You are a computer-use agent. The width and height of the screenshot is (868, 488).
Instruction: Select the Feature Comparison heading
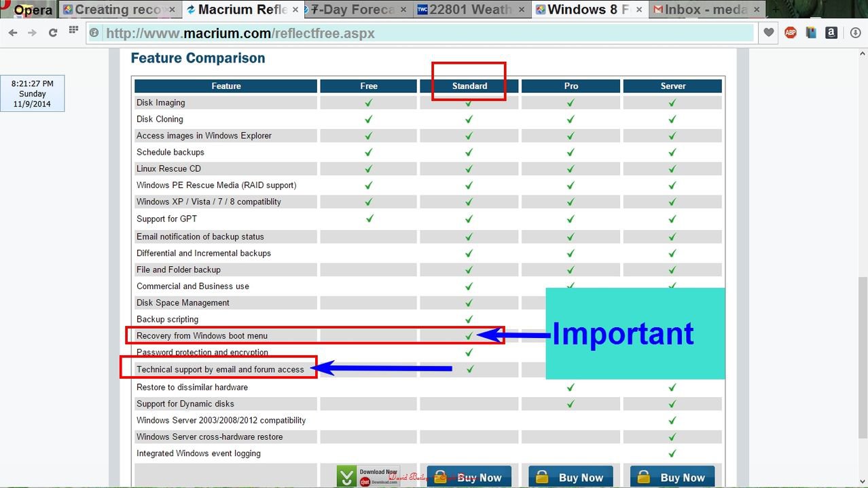coord(198,58)
